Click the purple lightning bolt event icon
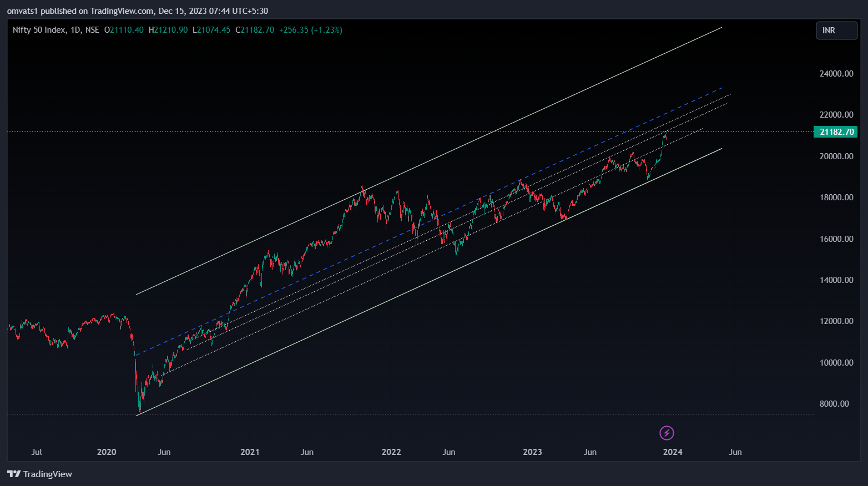Image resolution: width=868 pixels, height=486 pixels. pos(667,433)
